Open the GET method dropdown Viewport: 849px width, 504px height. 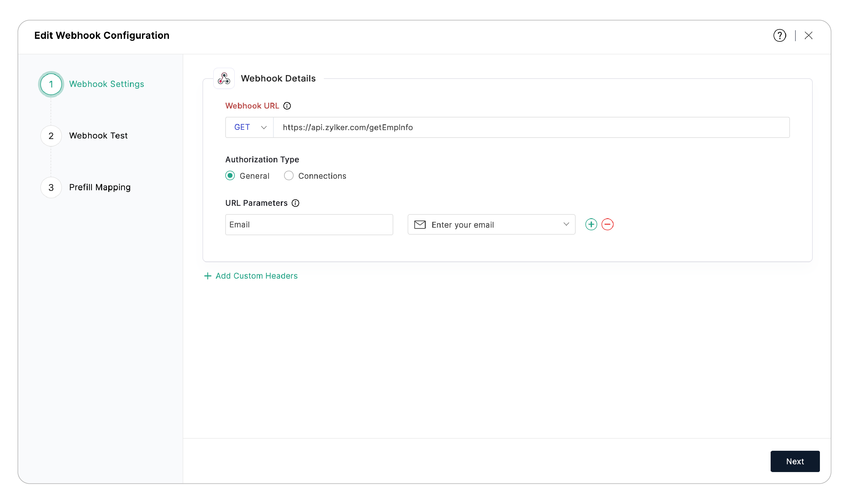pyautogui.click(x=249, y=127)
